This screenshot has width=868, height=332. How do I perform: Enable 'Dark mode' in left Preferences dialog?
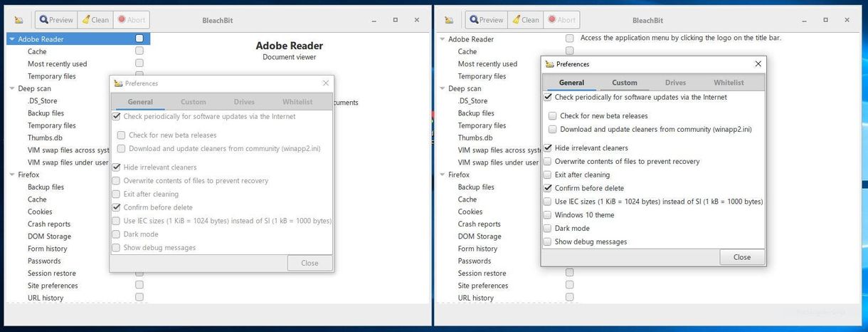116,234
